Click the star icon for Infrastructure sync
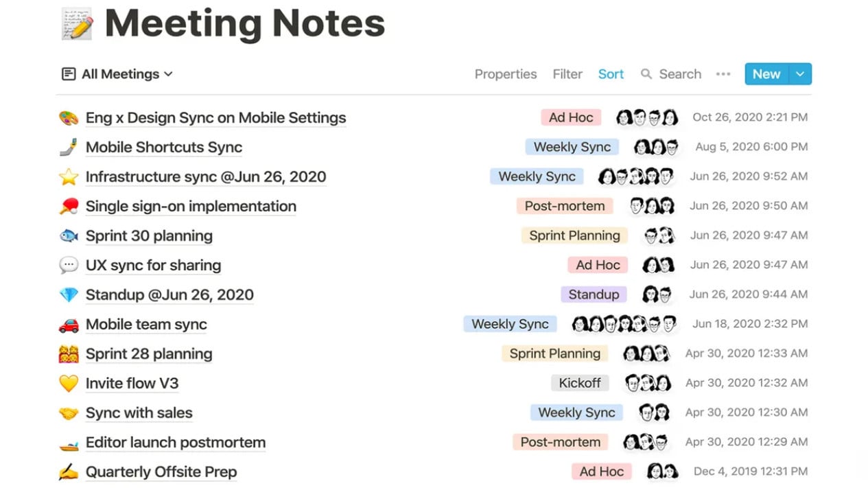Screen dimensions: 868x488 (69, 177)
